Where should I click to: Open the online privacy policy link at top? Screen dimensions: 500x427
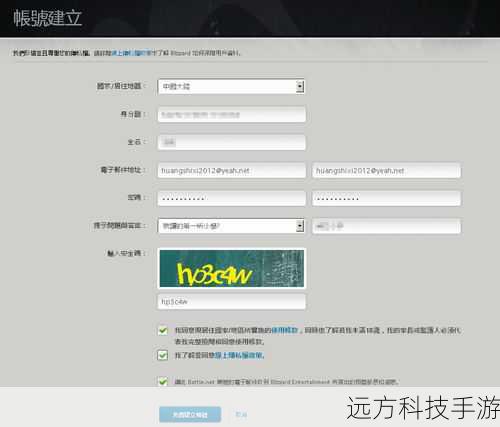(131, 53)
